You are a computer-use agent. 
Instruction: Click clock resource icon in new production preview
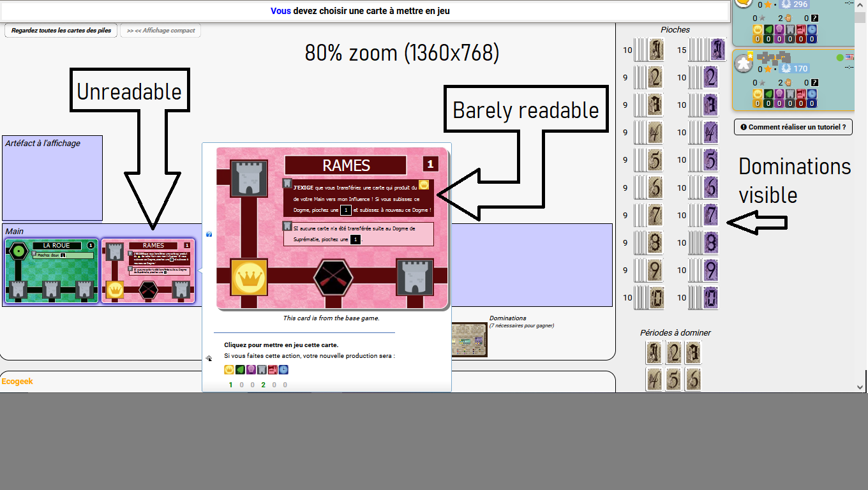click(x=283, y=369)
